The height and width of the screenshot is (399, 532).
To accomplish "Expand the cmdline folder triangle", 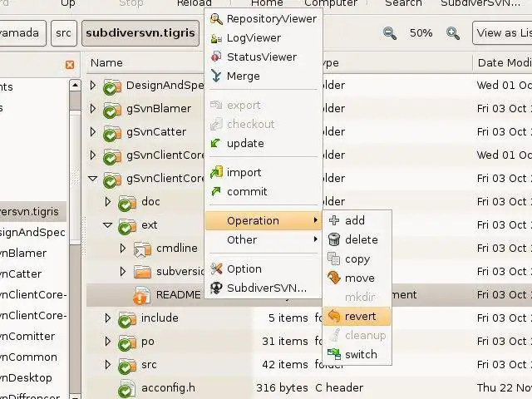I will [123, 249].
